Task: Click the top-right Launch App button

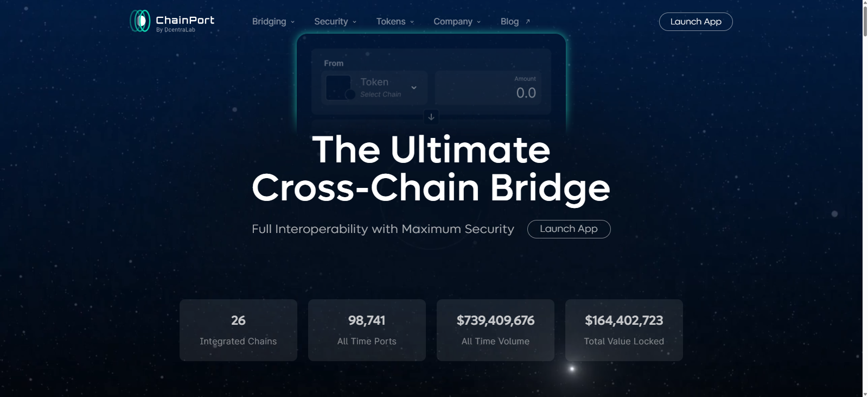Action: (x=695, y=21)
